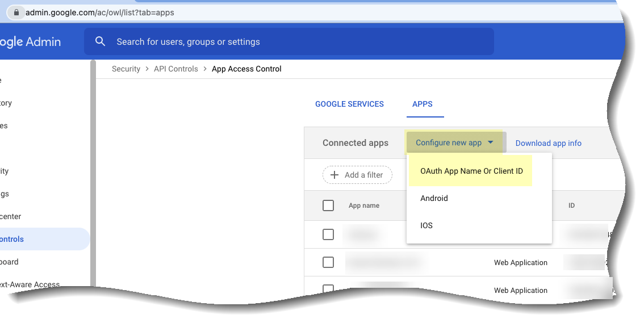Image resolution: width=644 pixels, height=323 pixels.
Task: Click the lock icon in address bar
Action: (16, 12)
